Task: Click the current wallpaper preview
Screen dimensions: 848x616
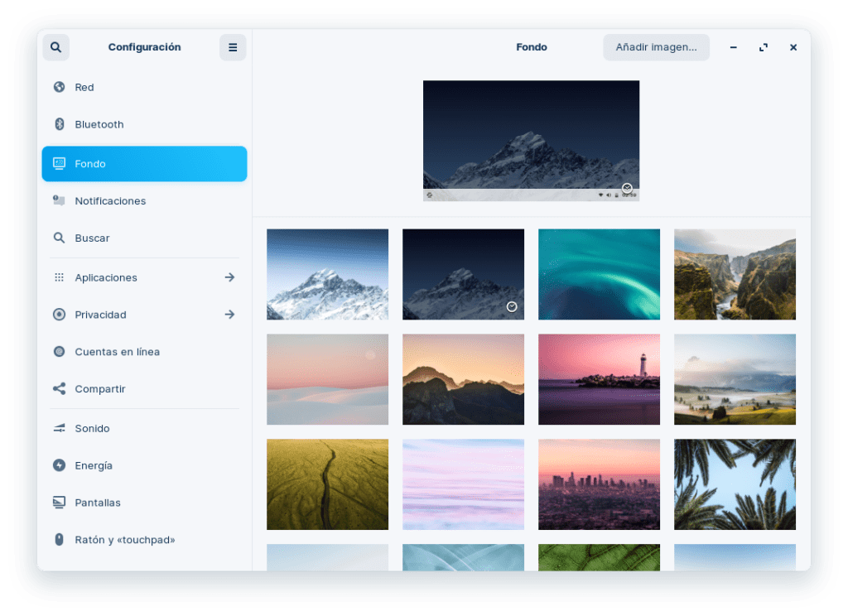Action: (531, 141)
